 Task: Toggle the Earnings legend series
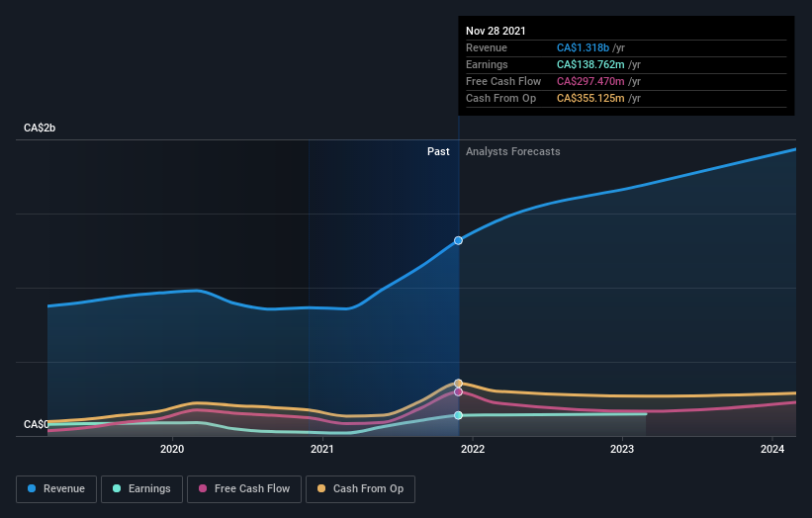click(x=141, y=489)
